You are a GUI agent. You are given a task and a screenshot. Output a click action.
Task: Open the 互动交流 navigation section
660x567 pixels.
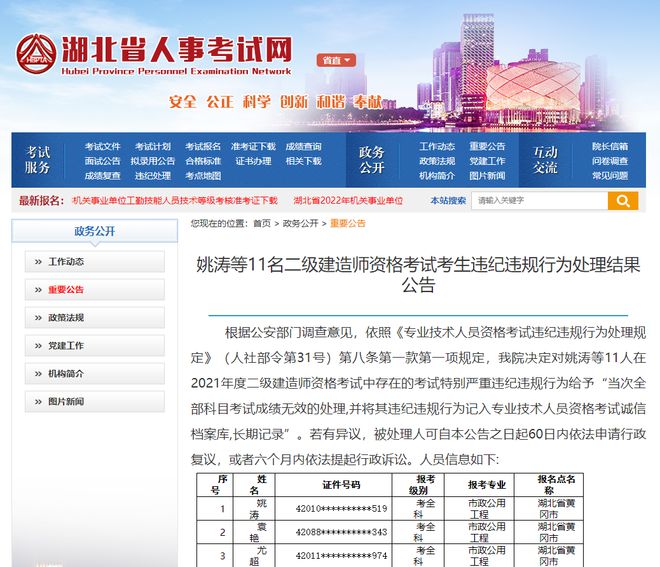545,160
